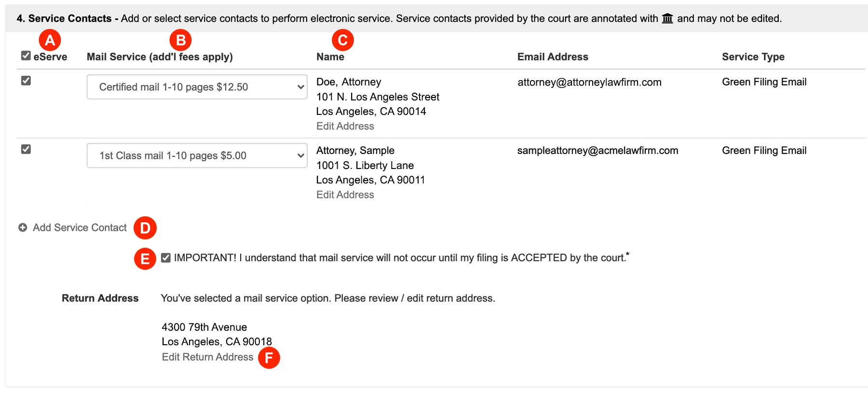Screen dimensions: 868x393
Task: Click the Edit Return Address link
Action: tap(207, 357)
